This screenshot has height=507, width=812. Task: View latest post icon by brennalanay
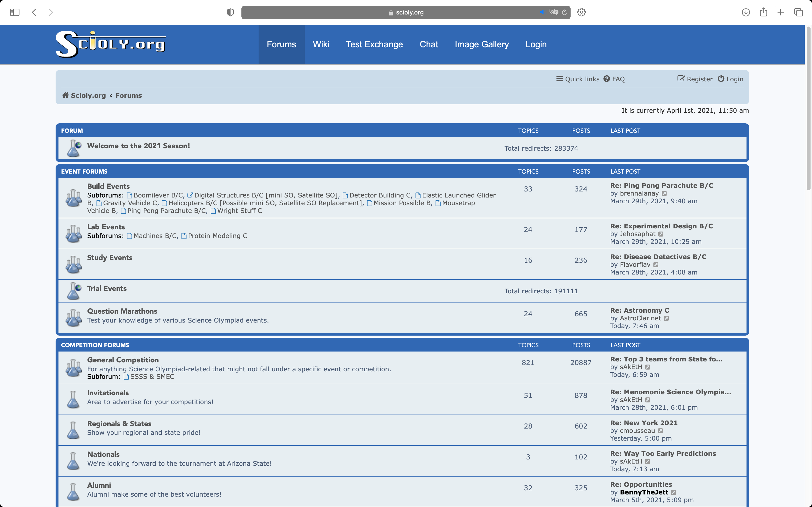pos(664,193)
